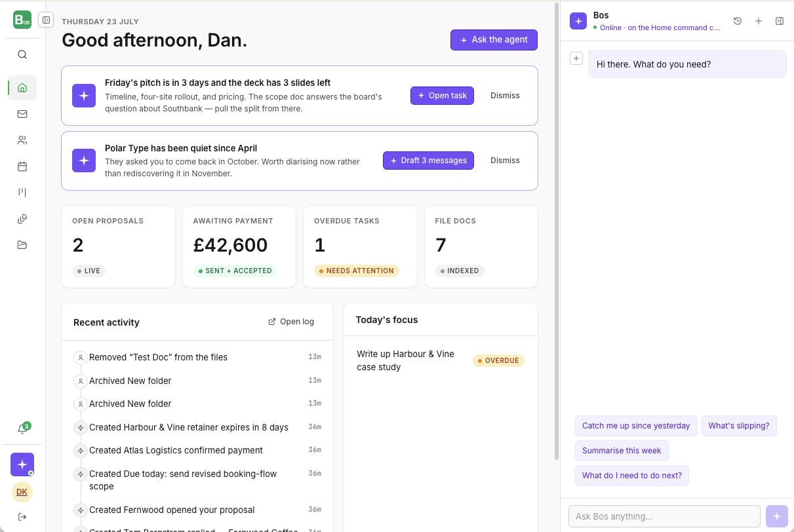Screen dimensions: 794x532
Task: Choose What's slipping? suggestion
Action: pyautogui.click(x=739, y=426)
